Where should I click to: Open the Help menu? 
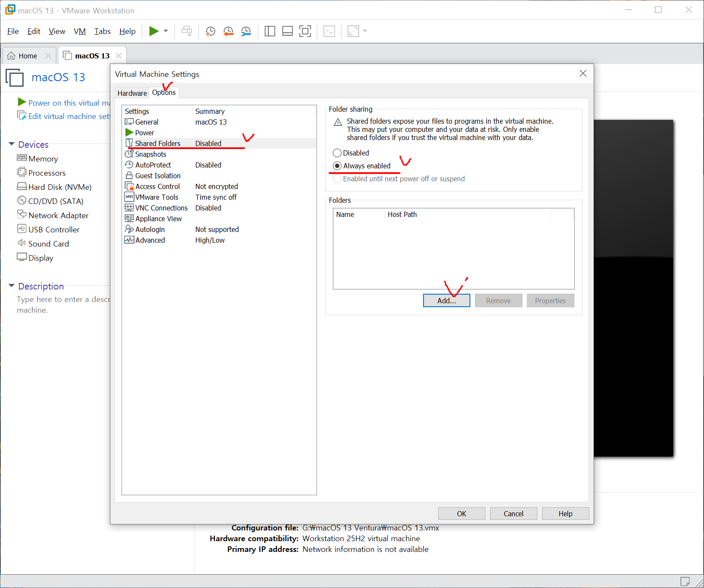[x=127, y=31]
